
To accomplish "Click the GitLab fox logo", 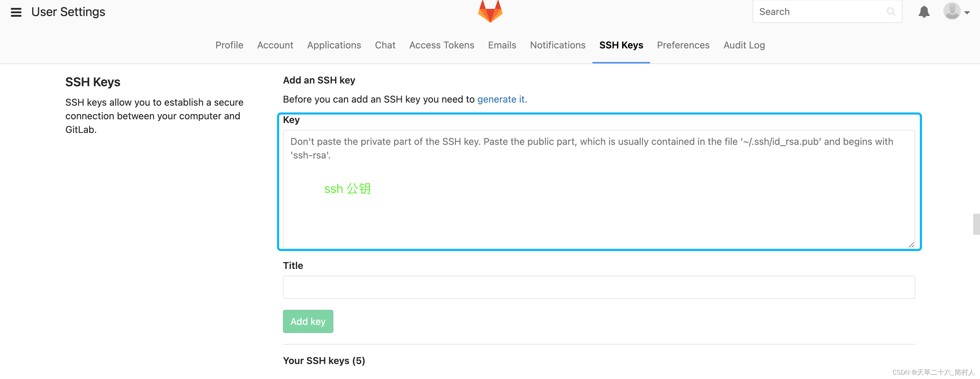I will pyautogui.click(x=490, y=12).
